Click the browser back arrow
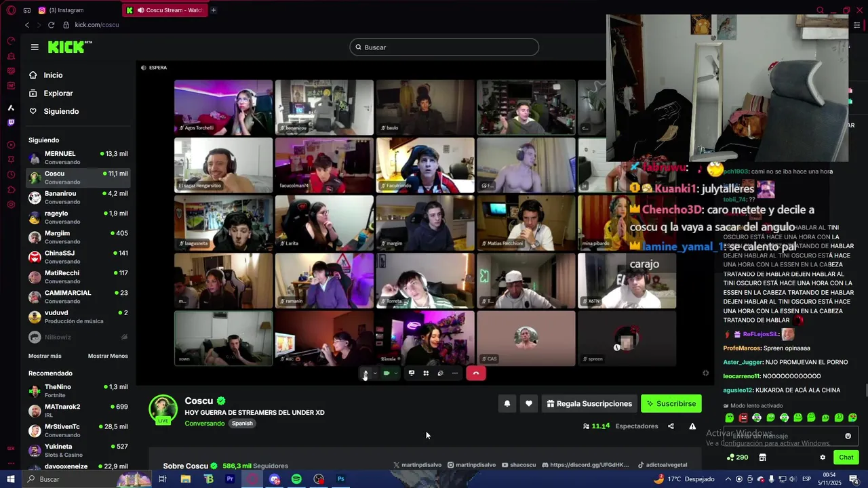 point(26,25)
